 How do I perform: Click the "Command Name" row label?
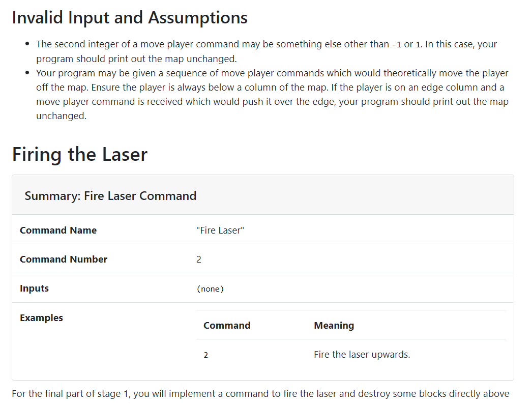pyautogui.click(x=58, y=230)
